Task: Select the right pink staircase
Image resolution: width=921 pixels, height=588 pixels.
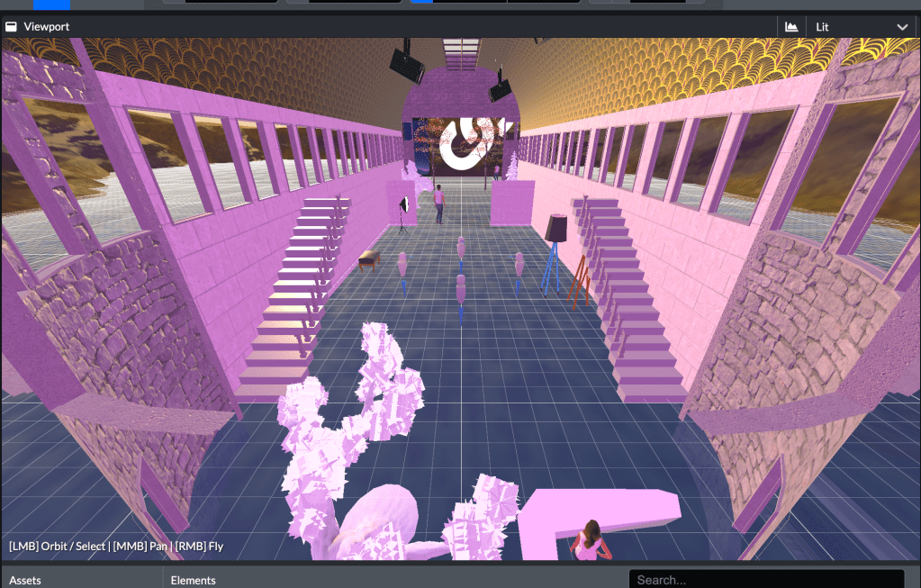Action: pyautogui.click(x=630, y=297)
